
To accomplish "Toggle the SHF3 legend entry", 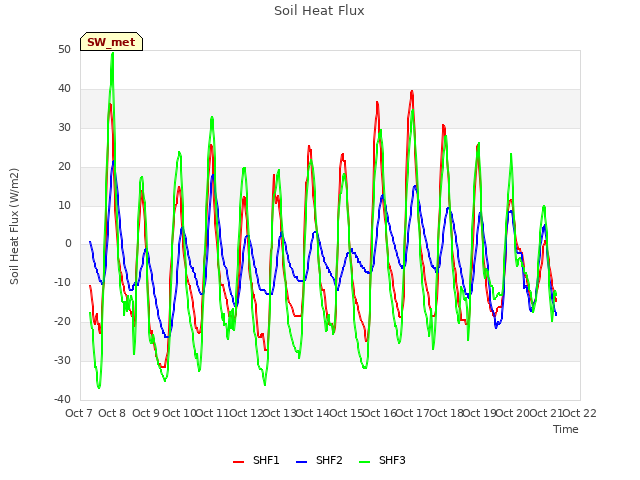I will [x=382, y=460].
